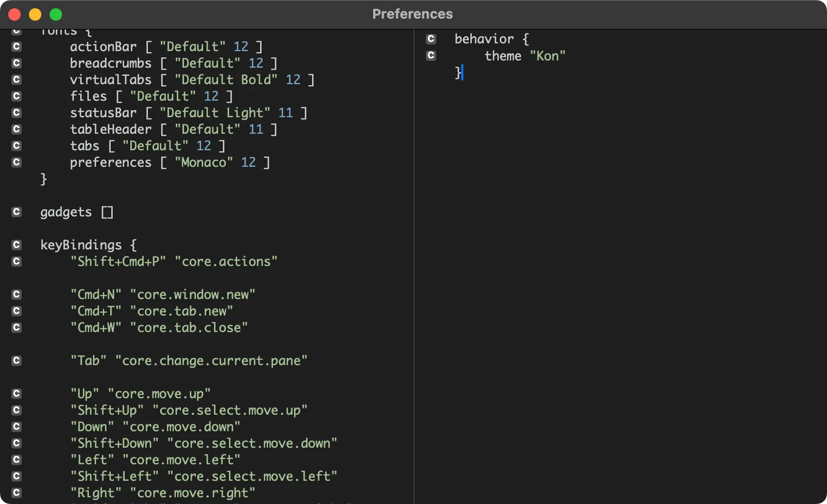Click the C icon beside actionBar font line
The width and height of the screenshot is (827, 504).
point(17,46)
